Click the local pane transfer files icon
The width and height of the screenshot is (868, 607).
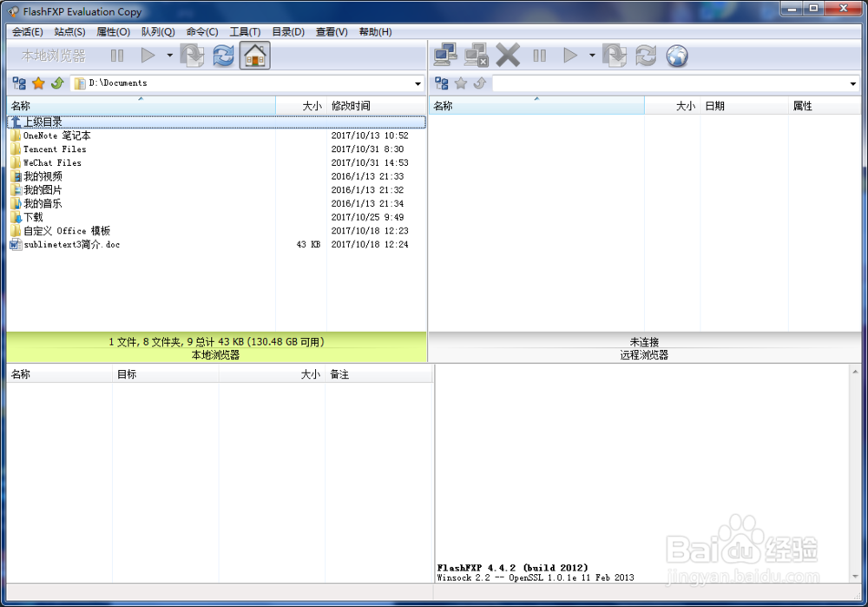tap(192, 56)
